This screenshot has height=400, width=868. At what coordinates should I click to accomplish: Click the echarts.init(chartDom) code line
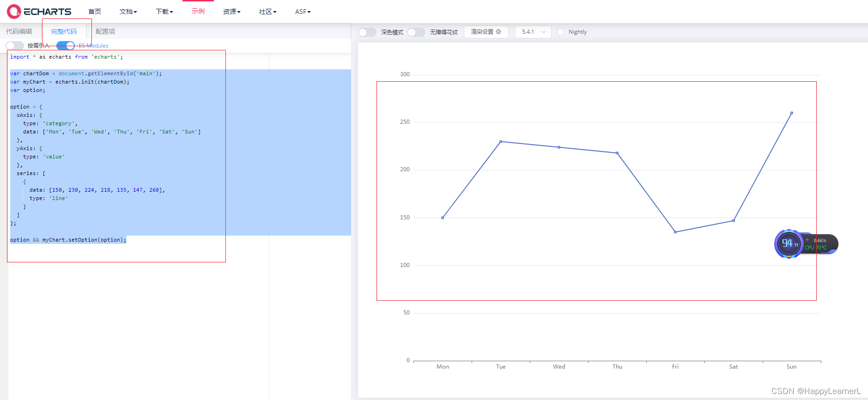tap(70, 82)
